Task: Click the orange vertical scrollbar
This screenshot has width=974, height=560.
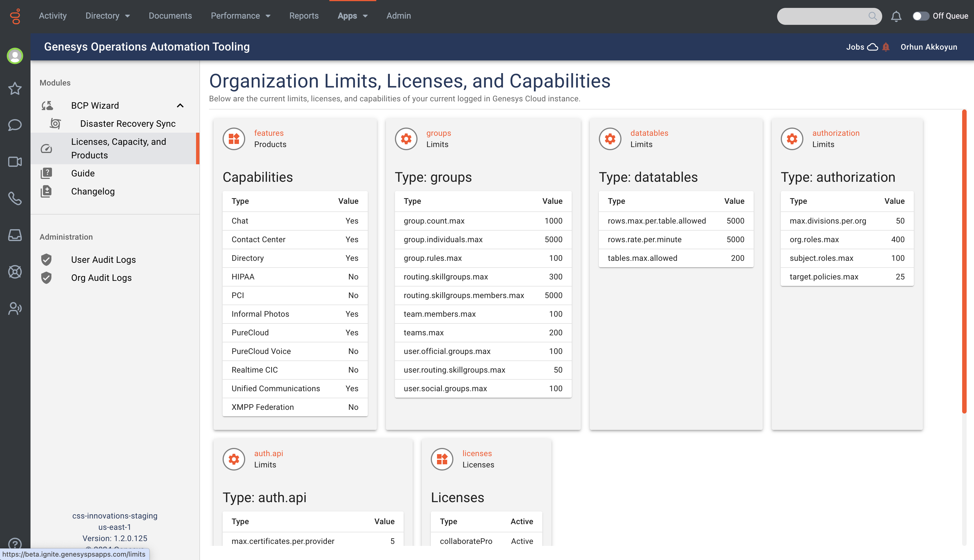Action: [964, 262]
